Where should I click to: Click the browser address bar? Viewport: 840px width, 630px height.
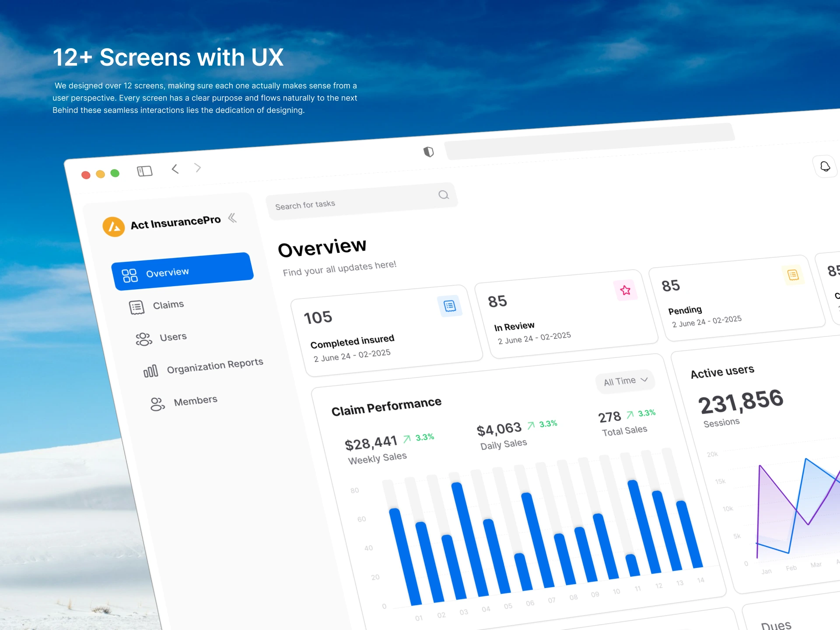point(588,141)
